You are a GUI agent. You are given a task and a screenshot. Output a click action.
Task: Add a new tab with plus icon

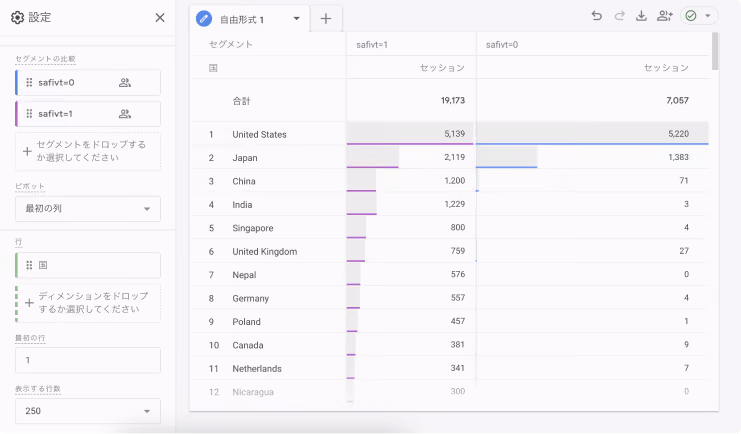pyautogui.click(x=326, y=18)
